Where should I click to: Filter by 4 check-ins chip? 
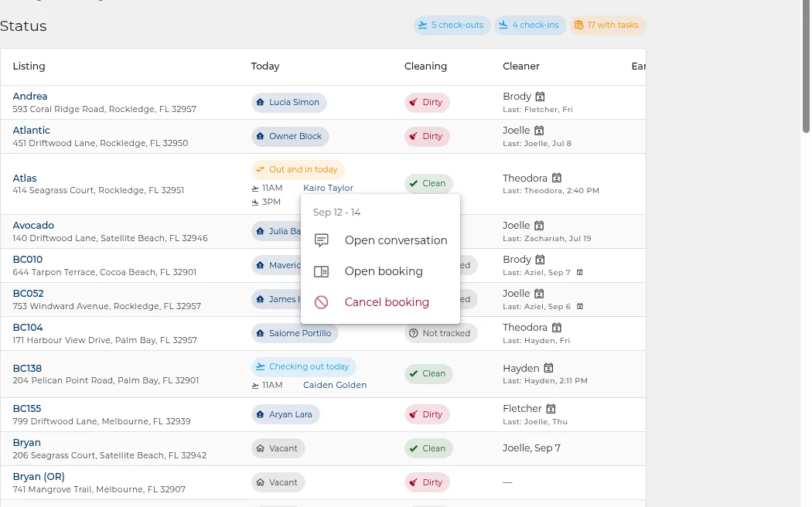pyautogui.click(x=530, y=25)
